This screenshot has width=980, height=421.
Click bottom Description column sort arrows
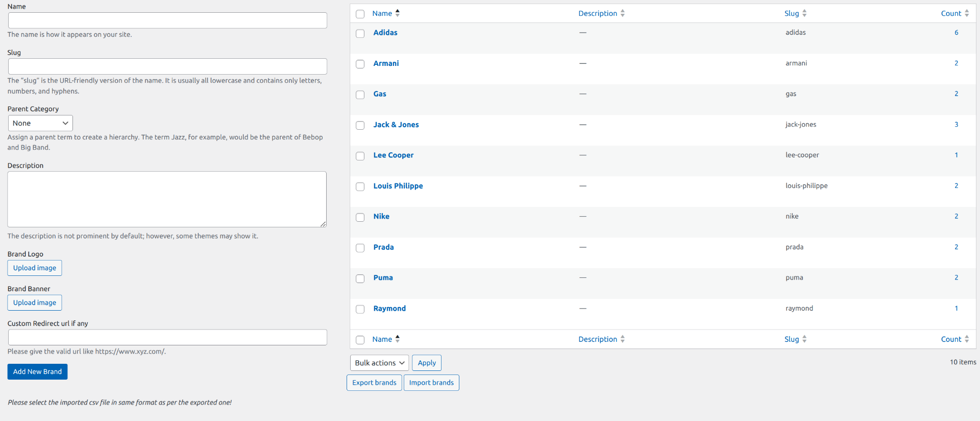click(x=622, y=339)
